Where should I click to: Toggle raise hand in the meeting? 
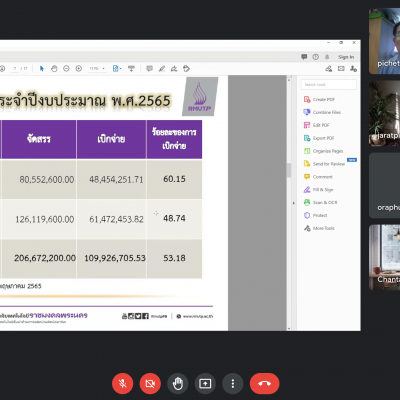coord(178,384)
